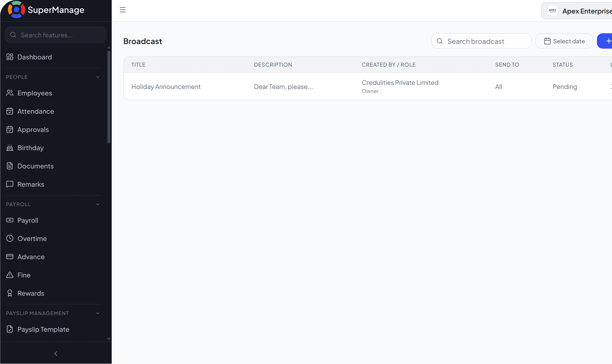Image resolution: width=612 pixels, height=364 pixels.
Task: Collapse the PEOPLE section chevron
Action: 98,77
